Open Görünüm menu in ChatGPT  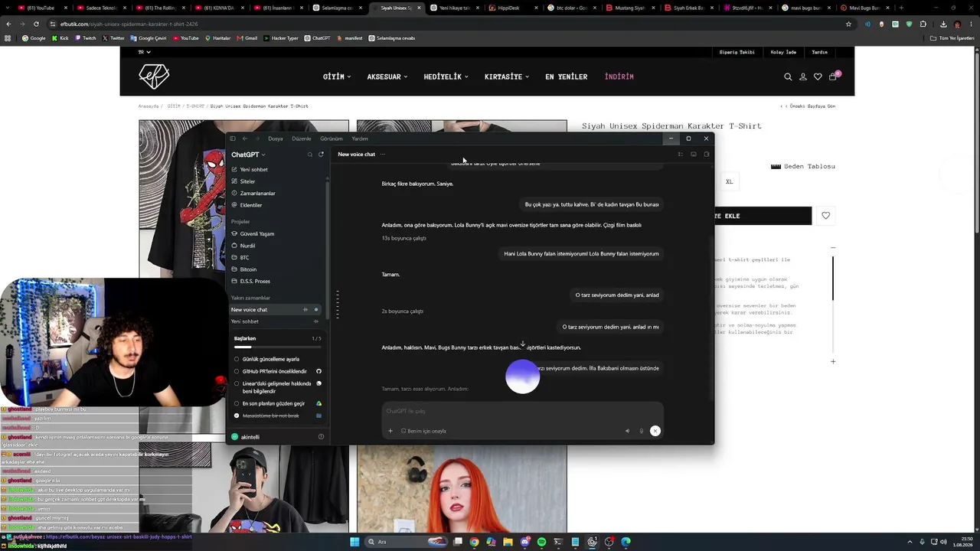(332, 139)
